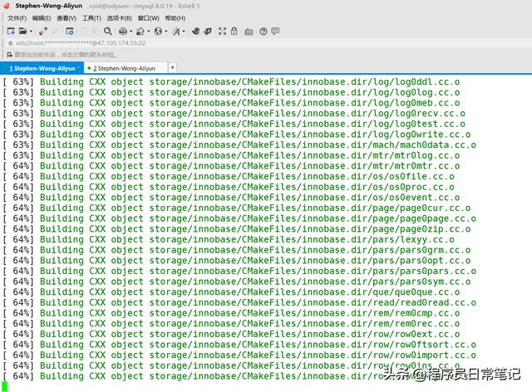The image size is (532, 392).
Task: Click the pars0sym.cc.o build line
Action: point(237,282)
